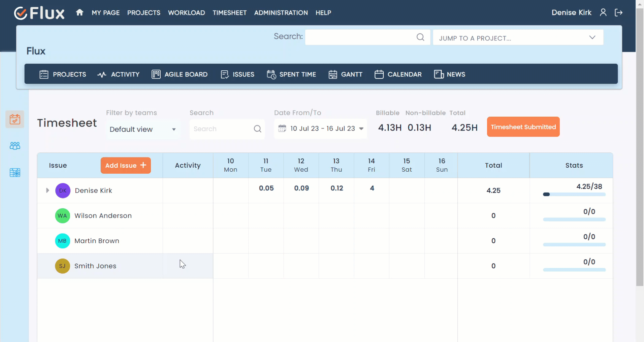Click the Add Issue button
The width and height of the screenshot is (644, 342).
pos(126,165)
